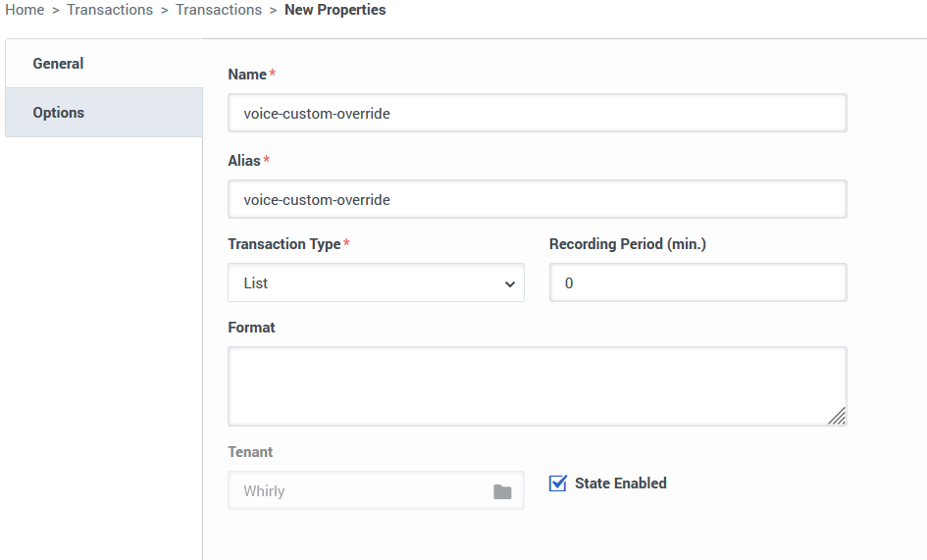Click the Tenant field showing Whirly

pos(358,491)
